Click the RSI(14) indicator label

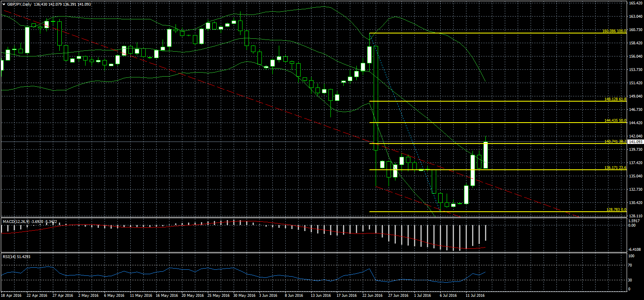(x=11, y=256)
